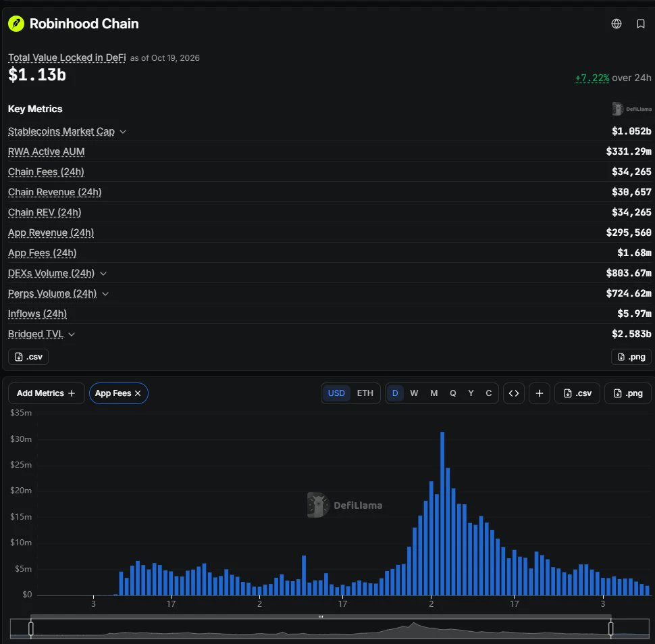Grab the right range slider handle
This screenshot has width=655, height=644.
610,628
